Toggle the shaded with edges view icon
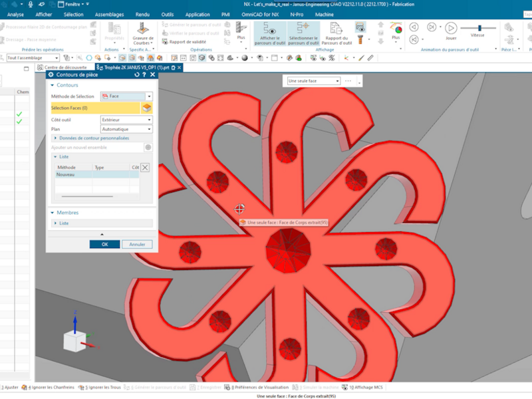This screenshot has width=532, height=399. (202, 58)
